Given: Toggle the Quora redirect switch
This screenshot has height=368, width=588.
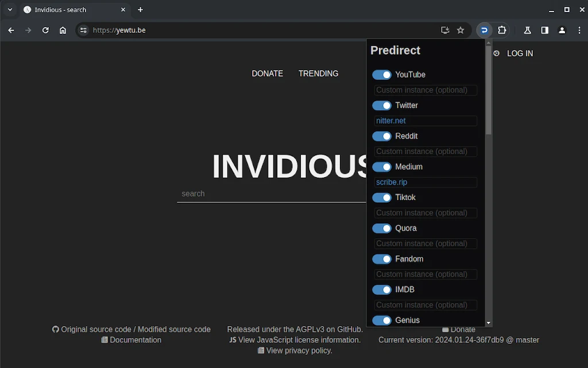Looking at the screenshot, I should click(x=381, y=228).
